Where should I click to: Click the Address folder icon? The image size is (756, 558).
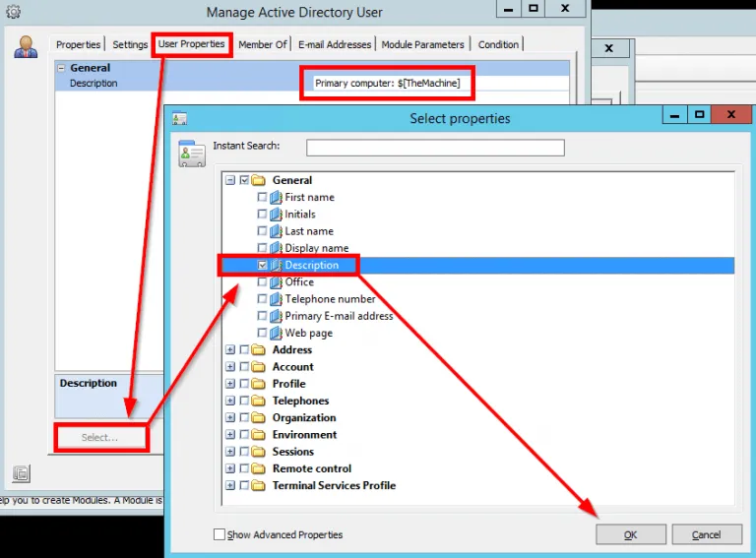coord(259,350)
